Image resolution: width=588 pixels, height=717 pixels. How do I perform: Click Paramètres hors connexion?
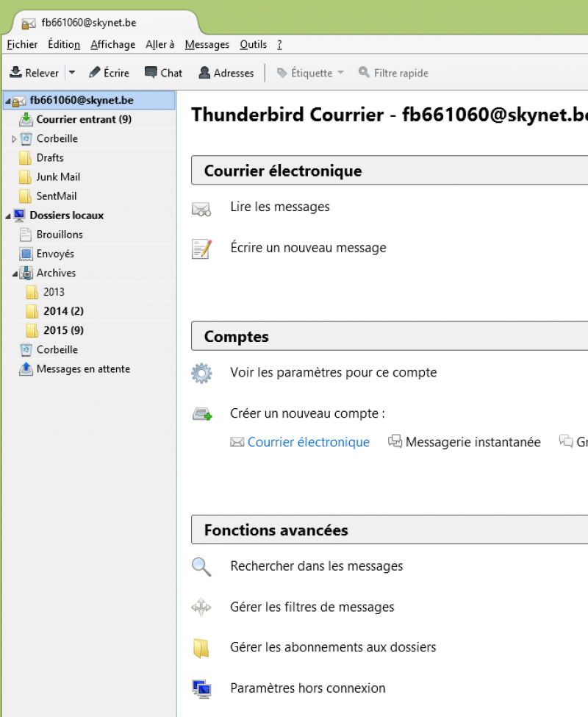tap(308, 688)
